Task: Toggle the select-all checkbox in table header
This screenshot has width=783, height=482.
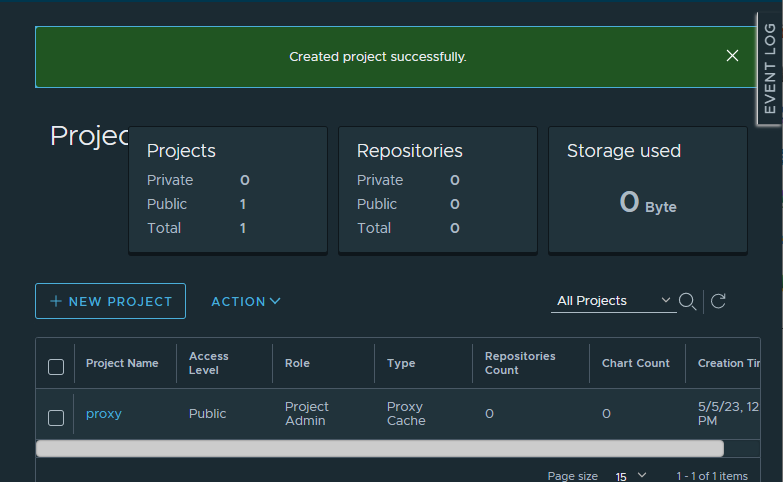Action: point(56,367)
